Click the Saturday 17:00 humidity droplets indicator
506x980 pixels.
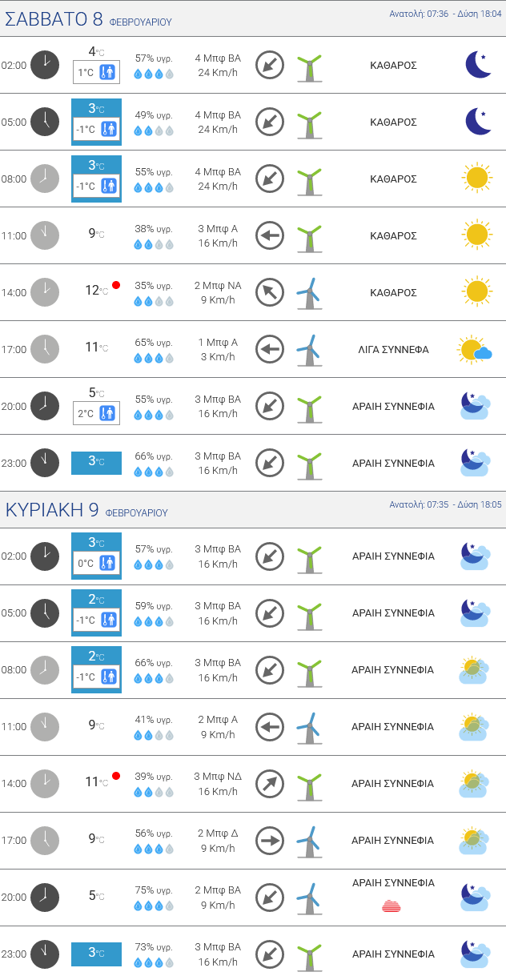(x=153, y=358)
